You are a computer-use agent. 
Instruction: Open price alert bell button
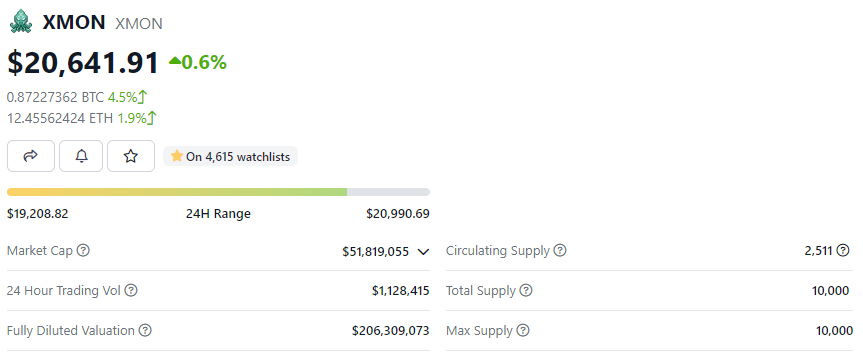click(81, 156)
